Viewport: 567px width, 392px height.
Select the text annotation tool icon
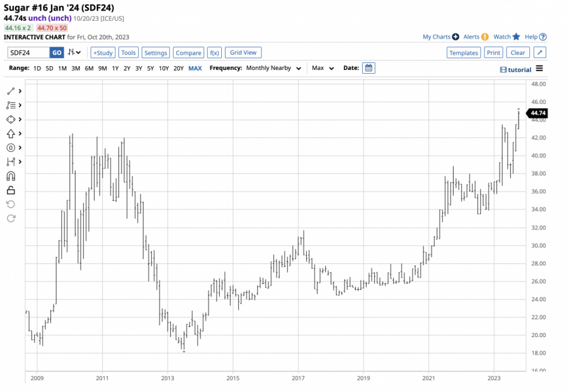[x=11, y=147]
